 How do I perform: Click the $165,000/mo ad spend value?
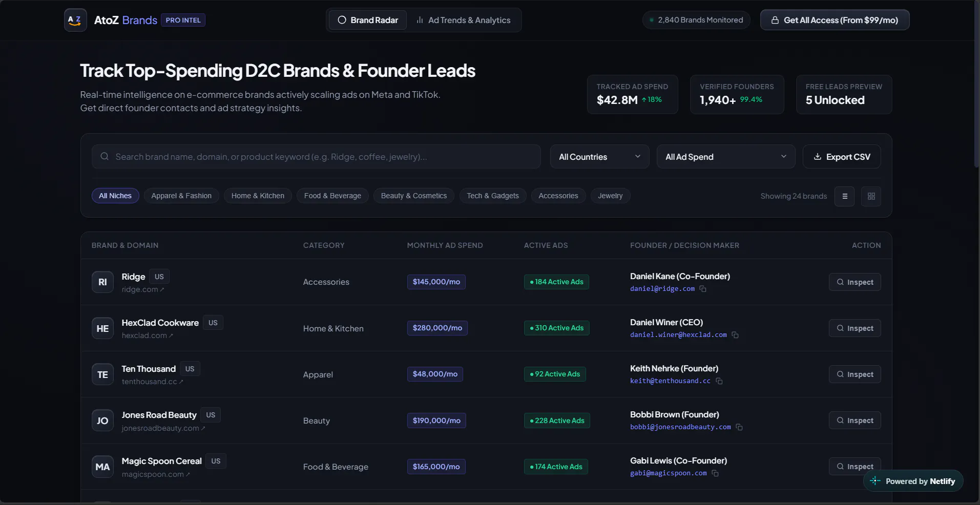click(436, 467)
